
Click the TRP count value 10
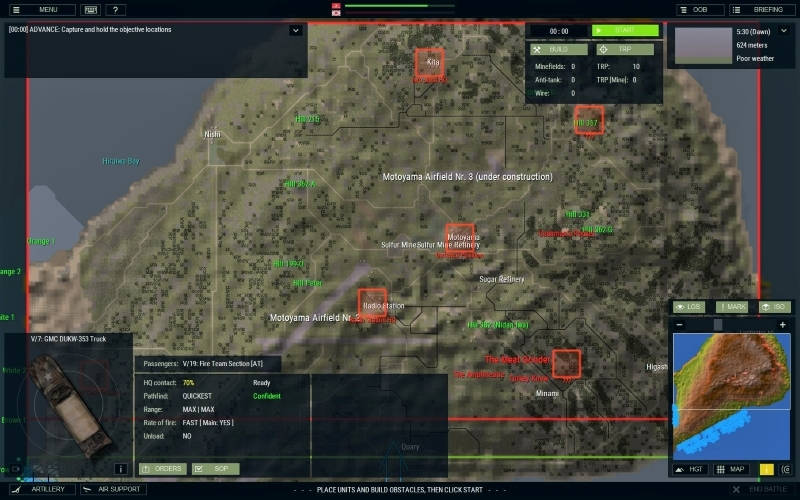click(636, 66)
